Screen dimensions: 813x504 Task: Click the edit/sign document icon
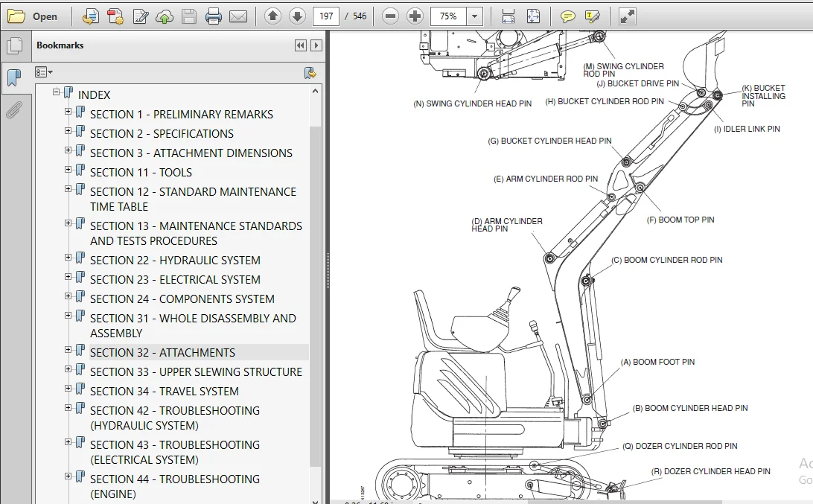point(140,16)
